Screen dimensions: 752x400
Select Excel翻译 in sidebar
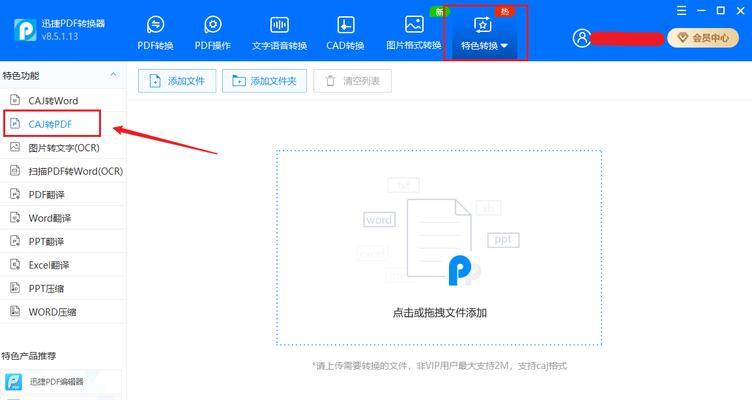coord(63,265)
